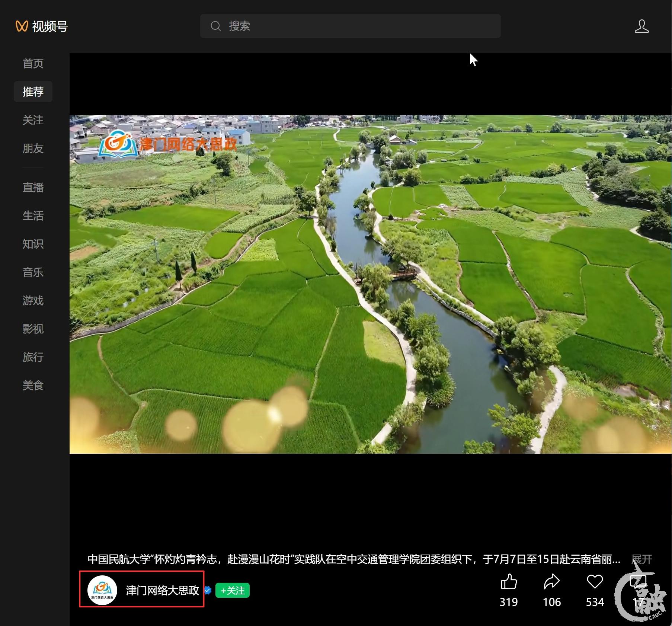Open the user profile icon
The height and width of the screenshot is (626, 672).
641,26
